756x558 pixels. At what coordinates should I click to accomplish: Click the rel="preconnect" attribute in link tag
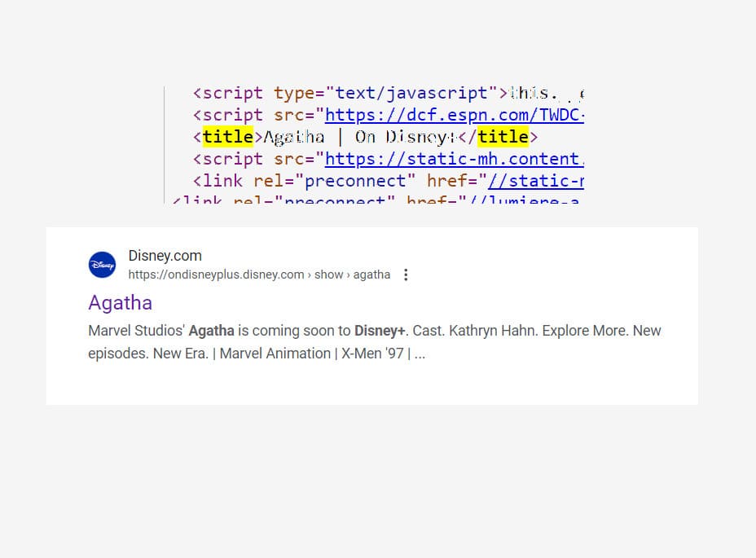coord(334,181)
